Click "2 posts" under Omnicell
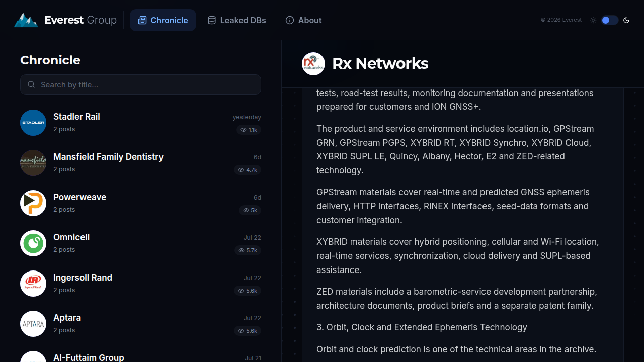This screenshot has width=644, height=362. [64, 250]
